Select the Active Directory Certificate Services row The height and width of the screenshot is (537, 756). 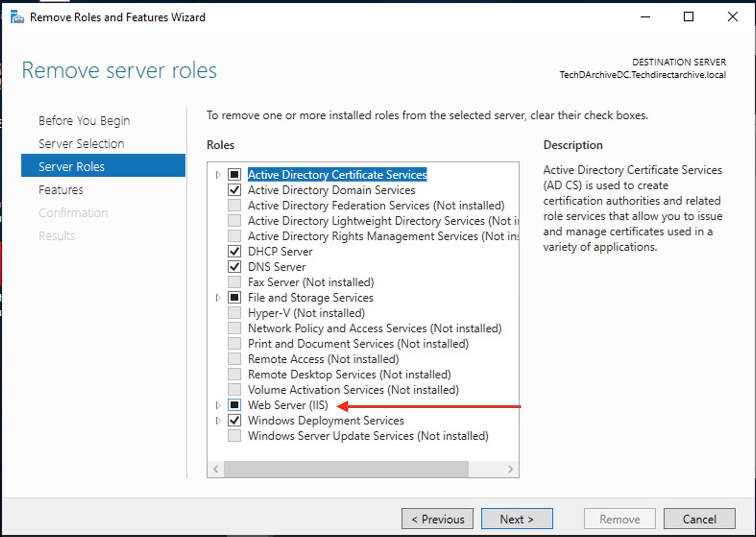337,174
